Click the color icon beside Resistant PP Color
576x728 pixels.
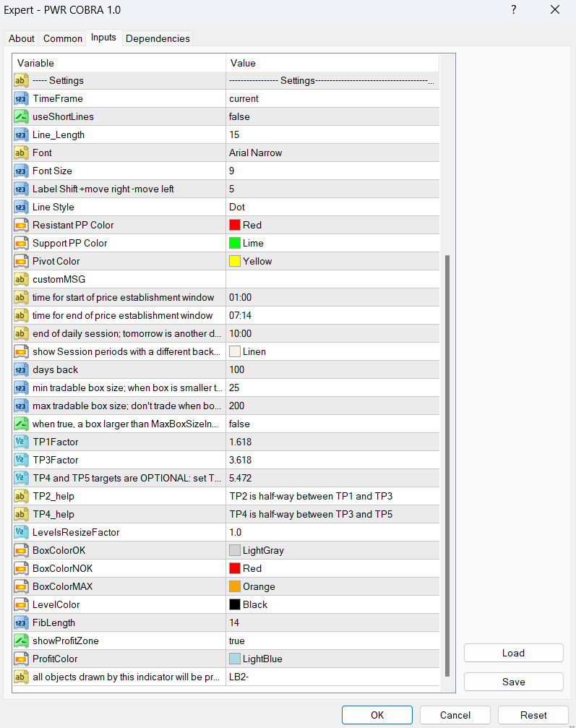click(21, 225)
